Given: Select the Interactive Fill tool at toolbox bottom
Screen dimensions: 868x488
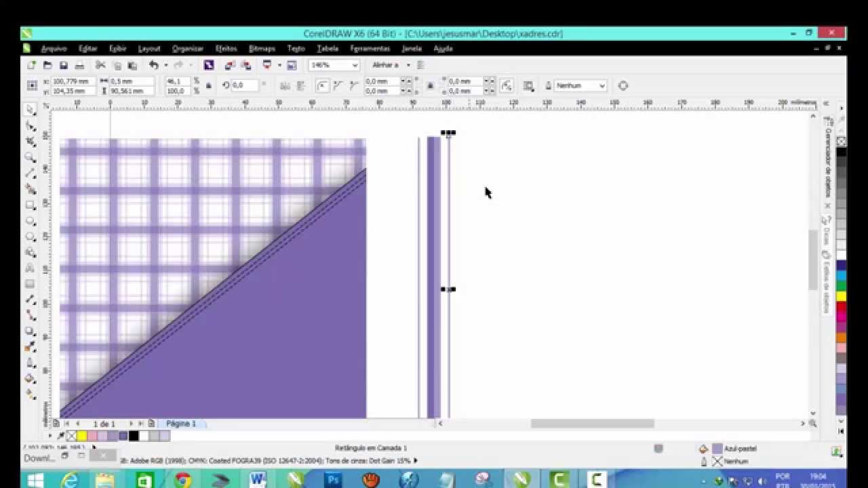Looking at the screenshot, I should (31, 394).
